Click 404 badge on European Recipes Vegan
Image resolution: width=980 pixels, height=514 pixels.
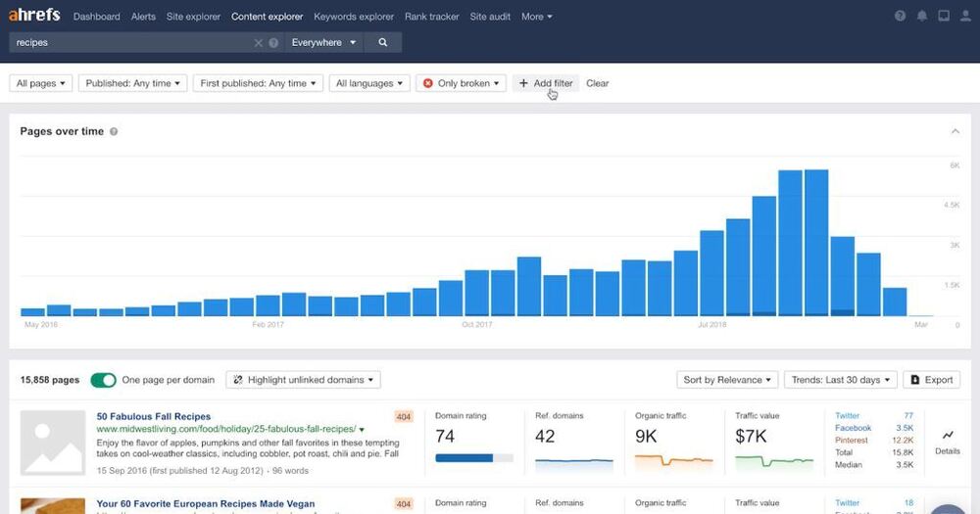[x=404, y=504]
